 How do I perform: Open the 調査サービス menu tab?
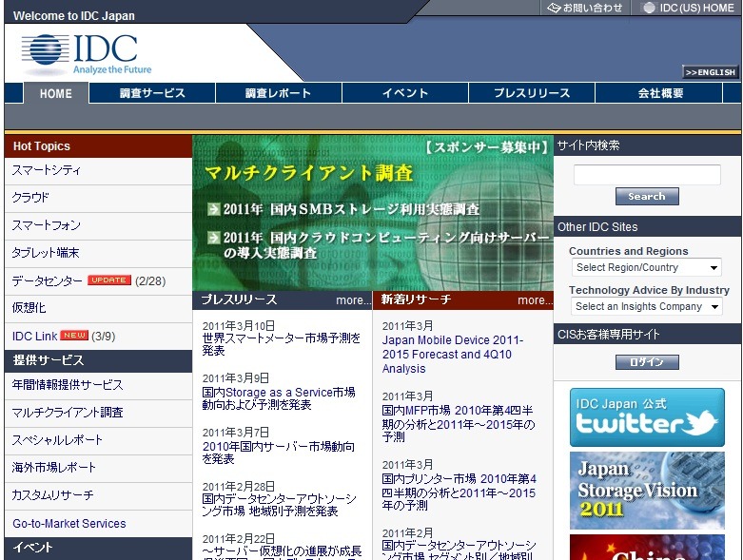(x=152, y=93)
